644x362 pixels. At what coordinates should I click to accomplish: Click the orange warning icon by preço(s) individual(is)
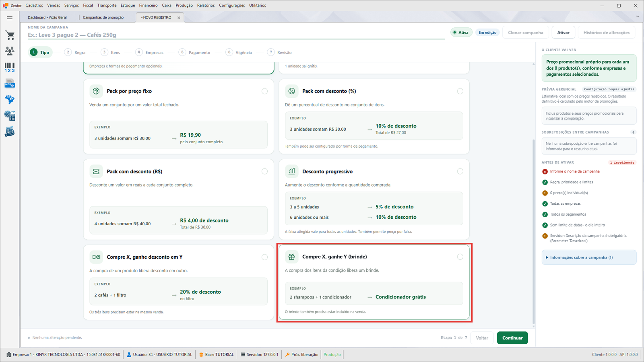click(x=545, y=193)
